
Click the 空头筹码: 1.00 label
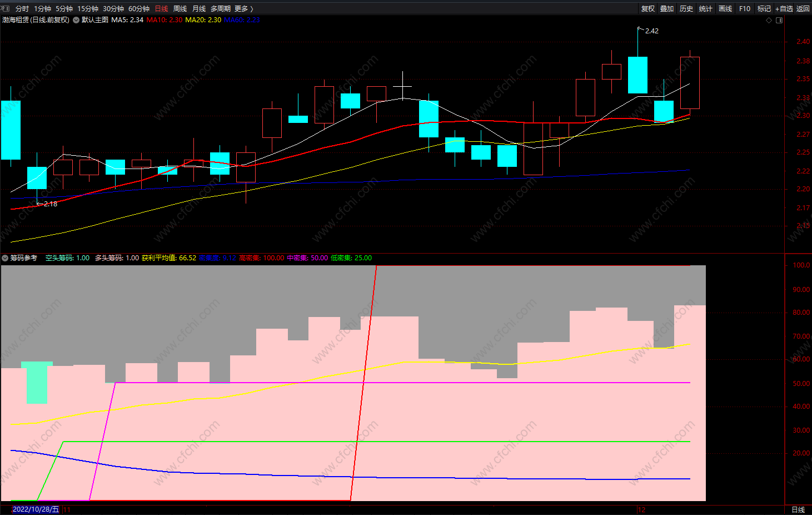pos(67,258)
